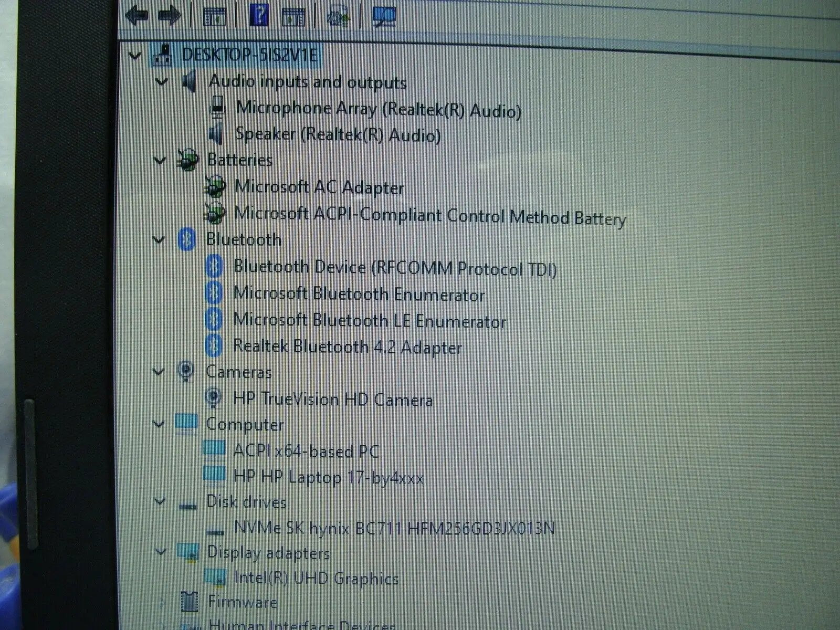
Task: Click speaker icon beside Speaker (Realtek(R) Audio)
Action: point(216,135)
